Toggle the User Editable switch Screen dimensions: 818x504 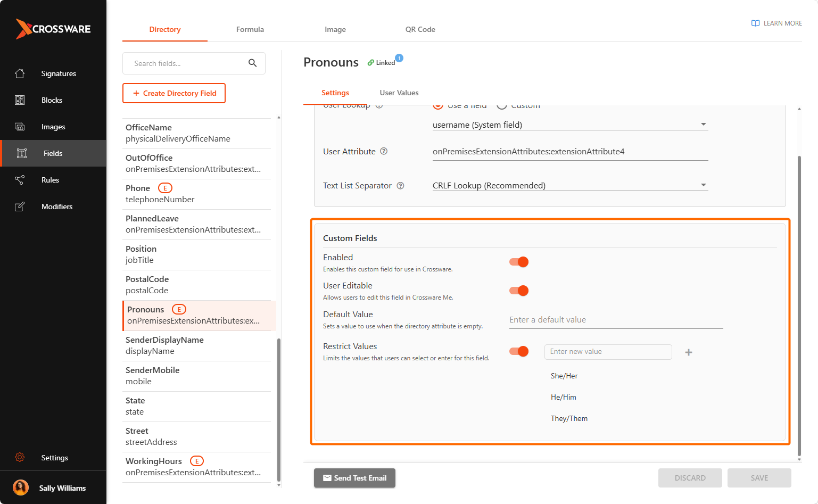point(519,290)
